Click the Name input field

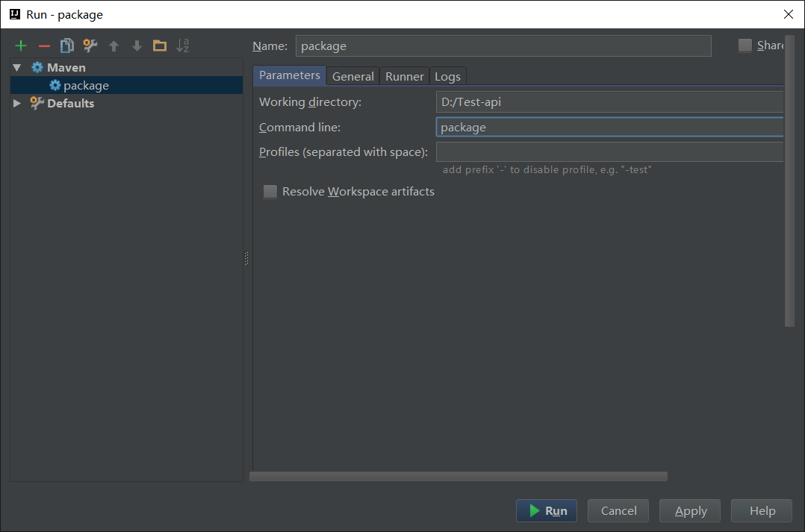503,46
